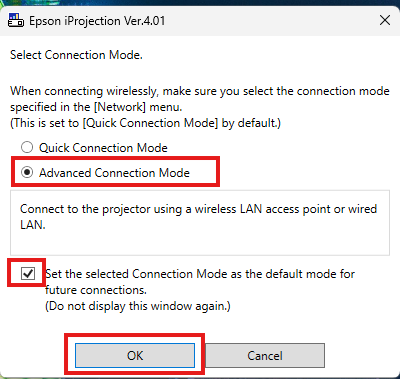
Task: Click the Epson iProjection title bar icon
Action: [x=15, y=20]
